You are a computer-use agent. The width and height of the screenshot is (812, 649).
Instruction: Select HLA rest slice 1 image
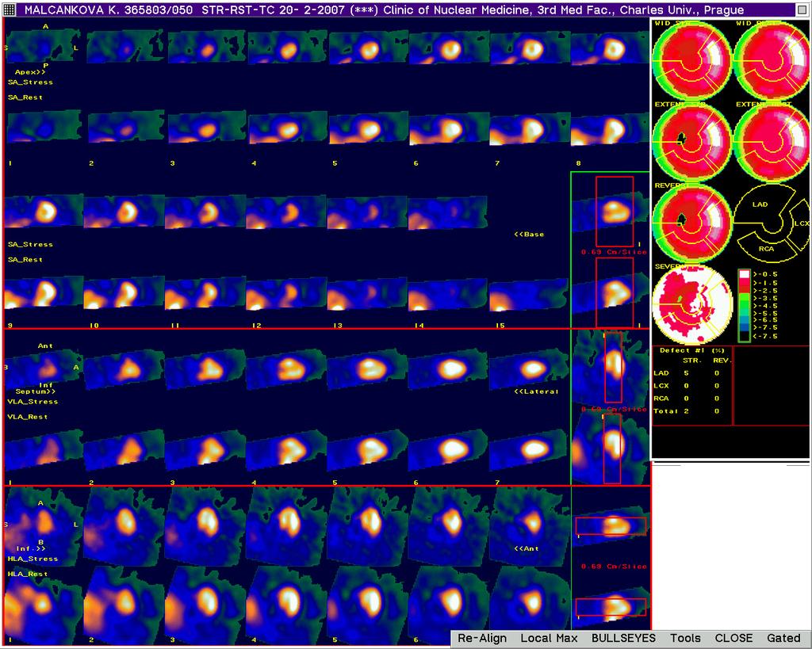click(44, 605)
